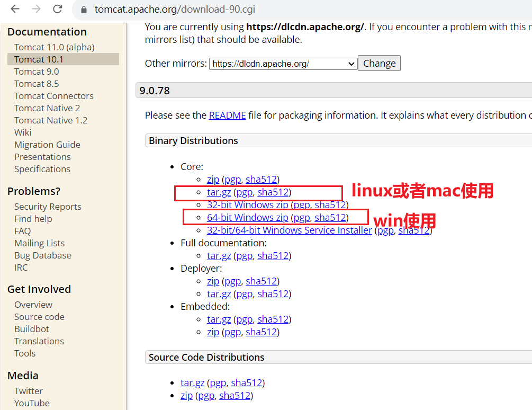Go to Bug Database
Image resolution: width=532 pixels, height=410 pixels.
tap(43, 255)
